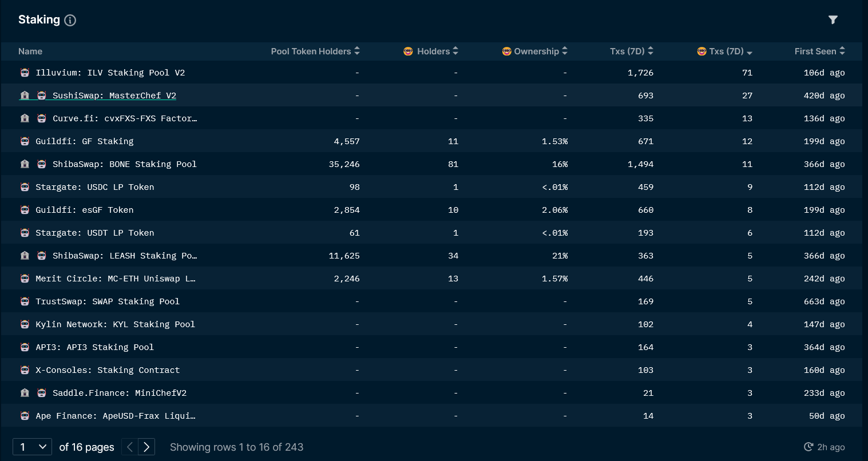Viewport: 868px width, 461px height.
Task: Click smart money icon beside X-Consoles row
Action: click(25, 370)
